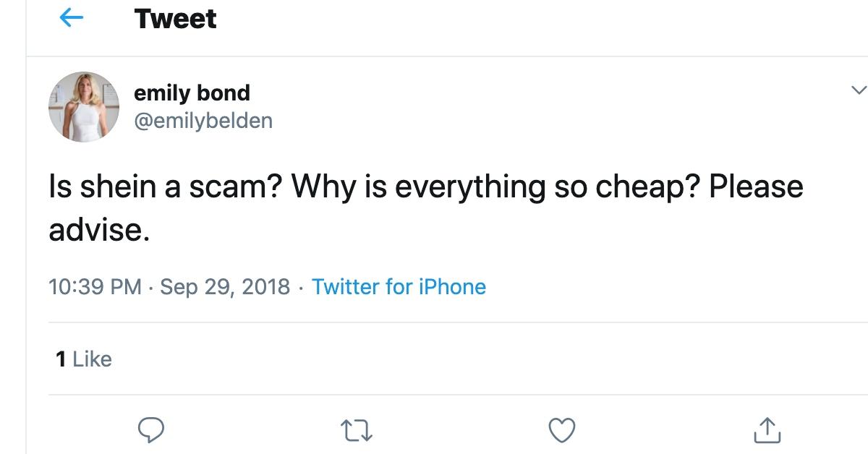
Task: Go back using the blue arrow
Action: coord(71,19)
